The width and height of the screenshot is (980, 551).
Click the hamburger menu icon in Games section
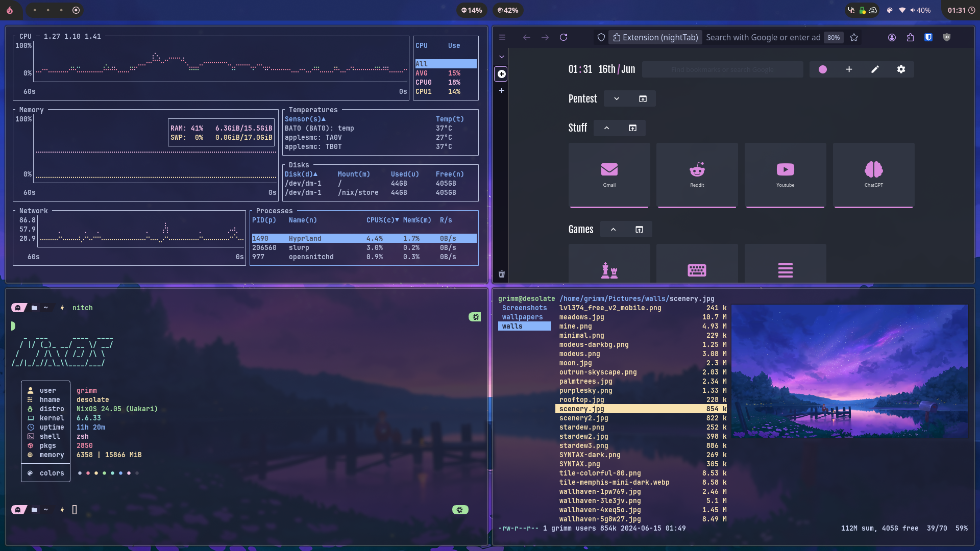(x=785, y=270)
